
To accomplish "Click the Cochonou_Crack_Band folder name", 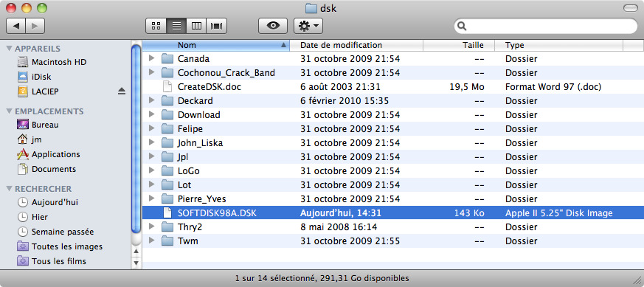I will (226, 73).
